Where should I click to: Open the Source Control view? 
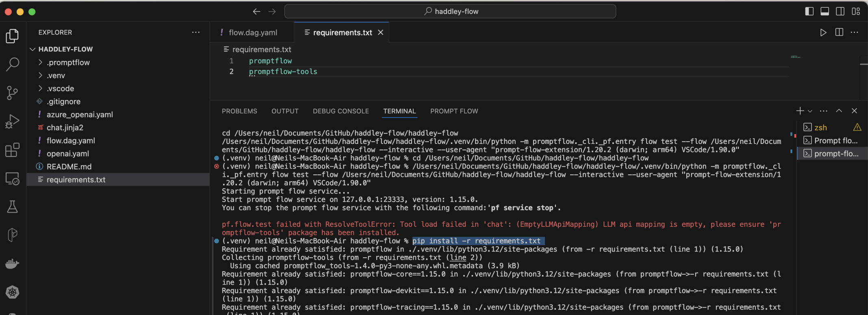coord(12,93)
